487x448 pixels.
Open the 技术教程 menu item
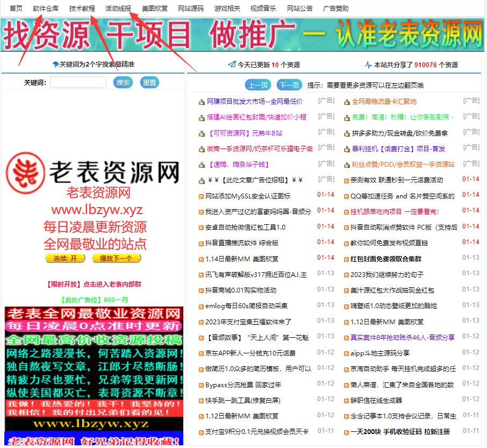(x=82, y=9)
